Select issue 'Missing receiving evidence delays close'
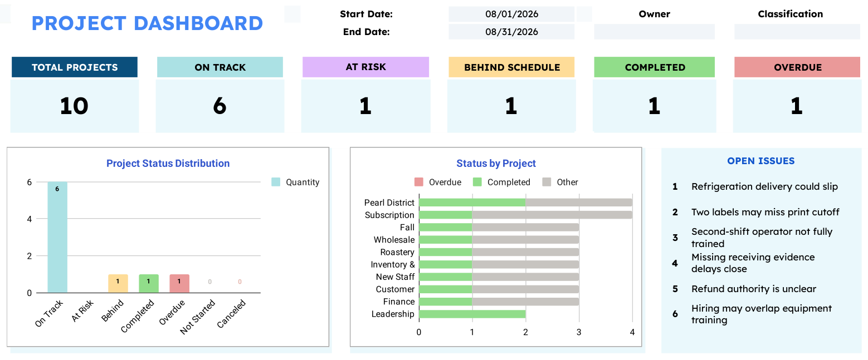868x360 pixels. [753, 263]
